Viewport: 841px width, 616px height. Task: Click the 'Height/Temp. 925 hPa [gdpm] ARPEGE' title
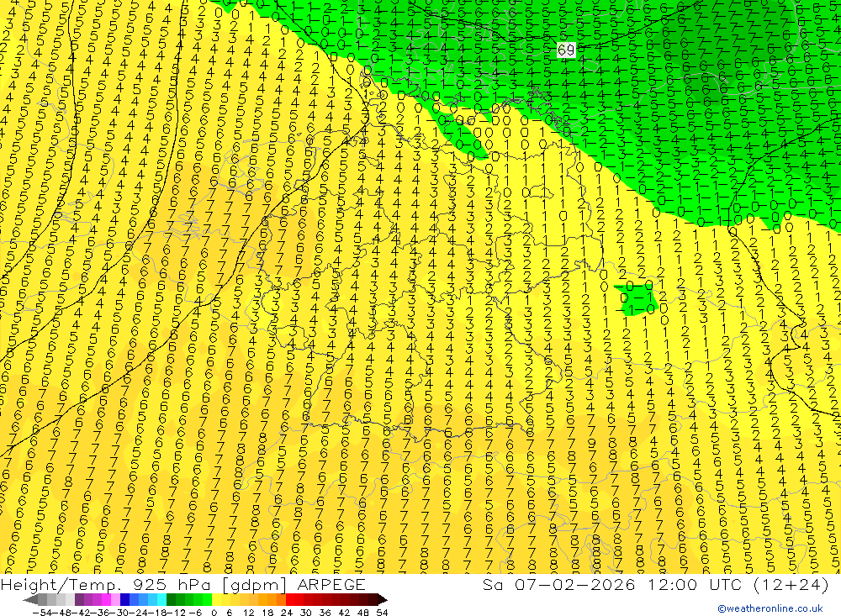(x=182, y=584)
